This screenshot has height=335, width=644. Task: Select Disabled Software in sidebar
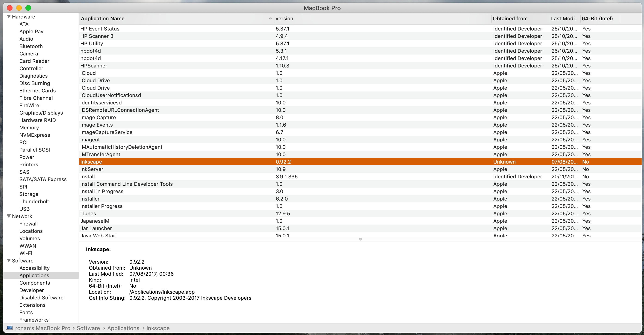tap(42, 298)
